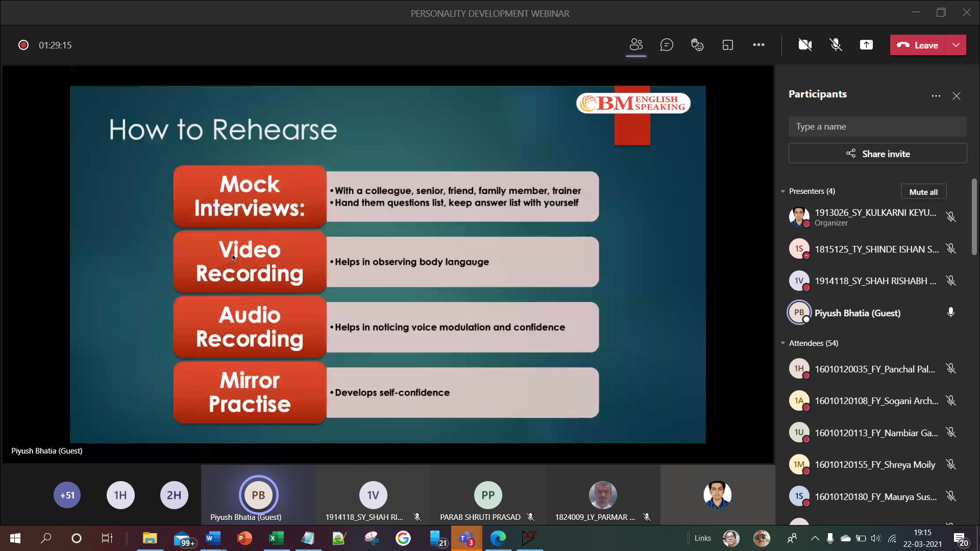Viewport: 980px width, 551px height.
Task: Open the breakout rooms icon
Action: click(x=728, y=45)
